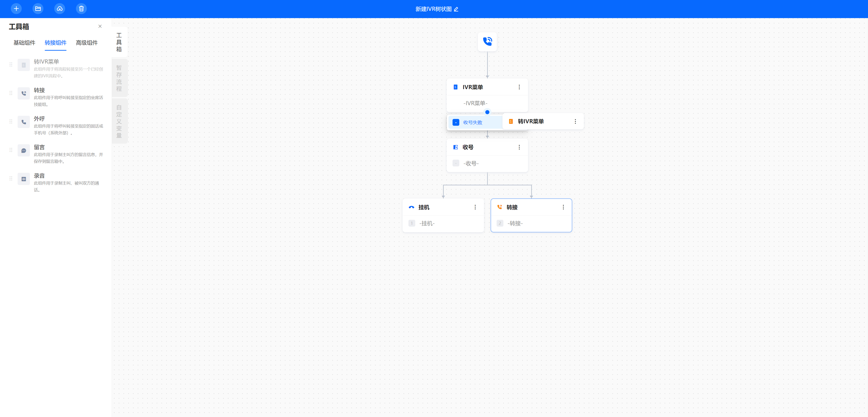Select the 收号 node title

[x=468, y=147]
